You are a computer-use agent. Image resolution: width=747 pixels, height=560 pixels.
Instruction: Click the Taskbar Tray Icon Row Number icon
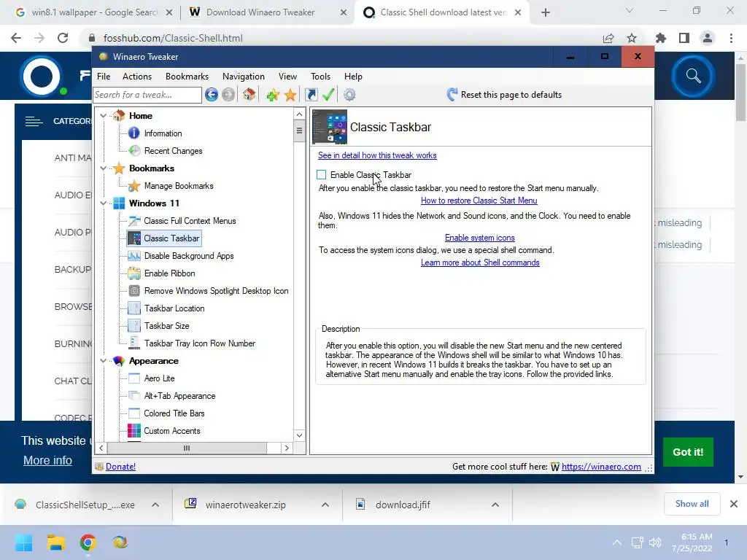pyautogui.click(x=134, y=343)
